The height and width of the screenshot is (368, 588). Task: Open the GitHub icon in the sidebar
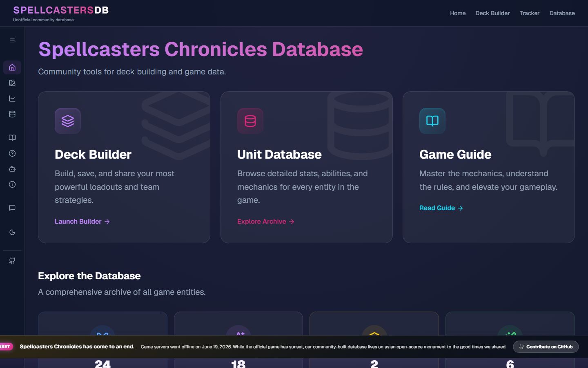[12, 261]
